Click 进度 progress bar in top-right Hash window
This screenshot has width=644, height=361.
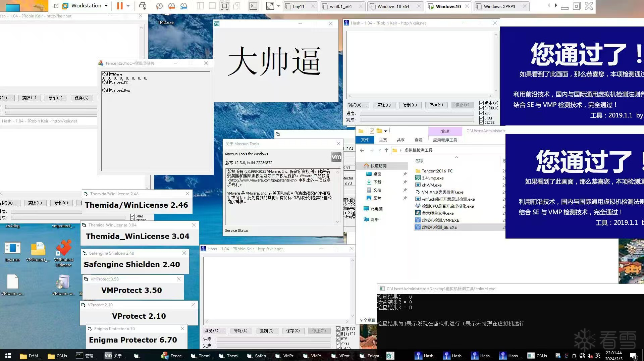tap(417, 114)
